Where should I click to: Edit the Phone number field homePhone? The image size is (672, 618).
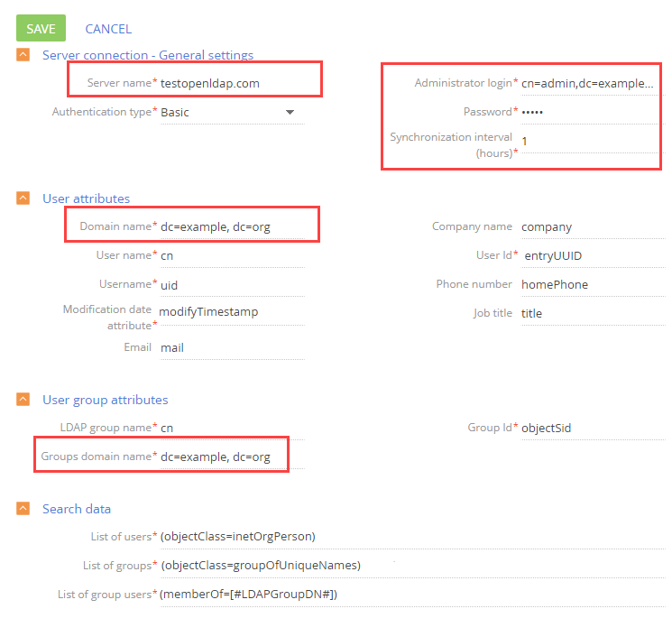coord(594,285)
